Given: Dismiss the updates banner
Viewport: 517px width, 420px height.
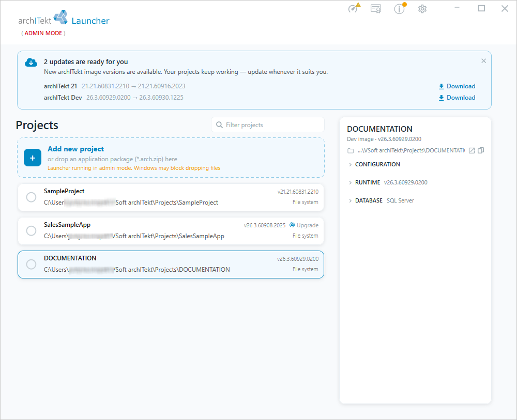Looking at the screenshot, I should click(483, 61).
